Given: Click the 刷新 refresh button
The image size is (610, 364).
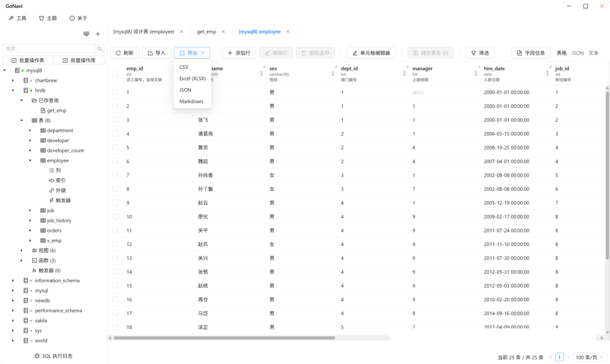Looking at the screenshot, I should [x=124, y=53].
